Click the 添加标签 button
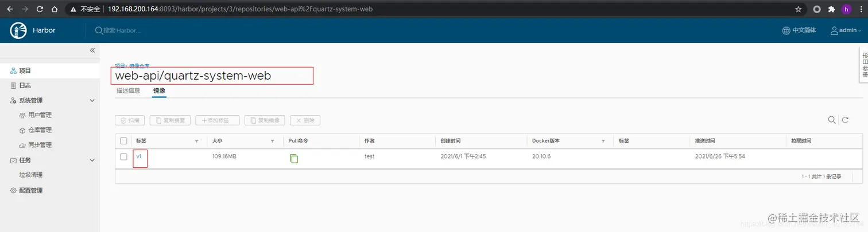Screen dimensions: 868x232 point(217,120)
